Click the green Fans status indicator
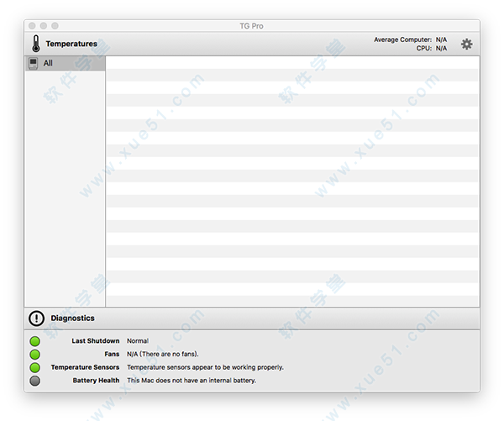504x421 pixels. pyautogui.click(x=34, y=354)
